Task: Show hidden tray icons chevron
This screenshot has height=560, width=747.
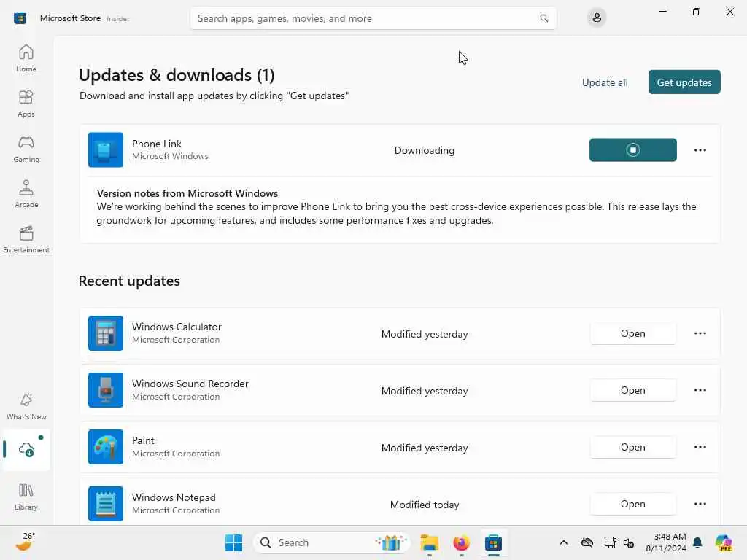Action: 564,542
